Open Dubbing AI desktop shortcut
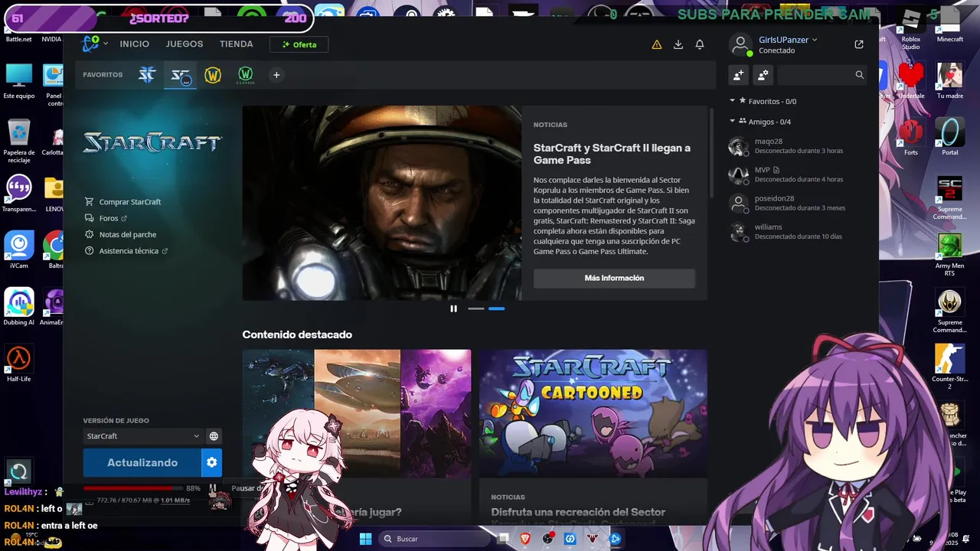This screenshot has width=980, height=551. pos(19,307)
